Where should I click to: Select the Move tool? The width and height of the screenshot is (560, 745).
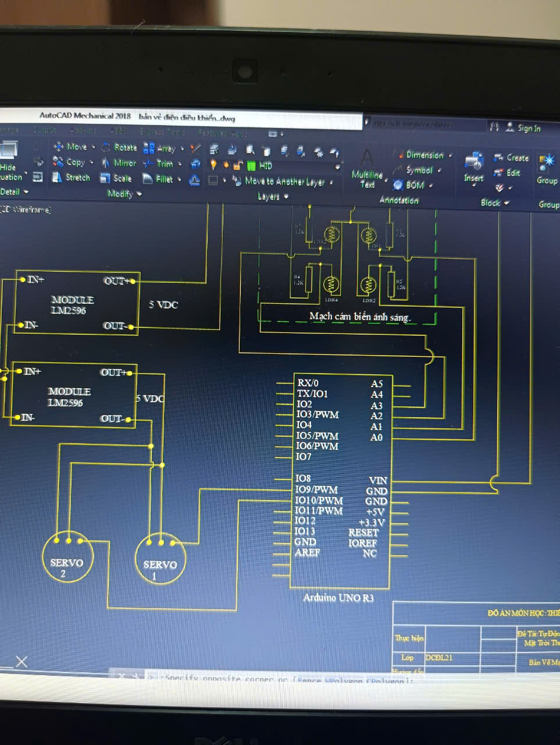pyautogui.click(x=70, y=147)
